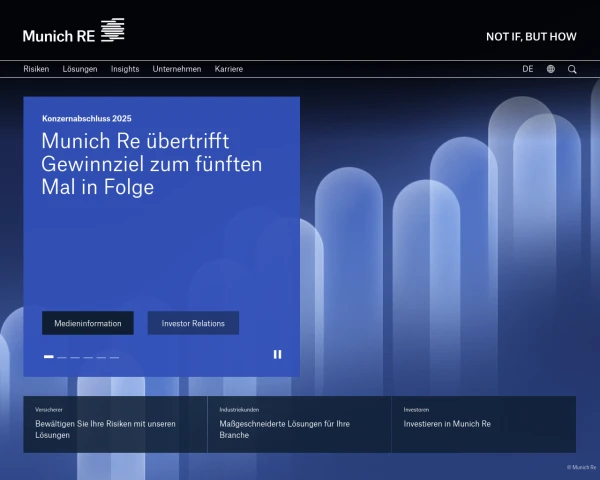Go to the Karriere section

point(229,69)
